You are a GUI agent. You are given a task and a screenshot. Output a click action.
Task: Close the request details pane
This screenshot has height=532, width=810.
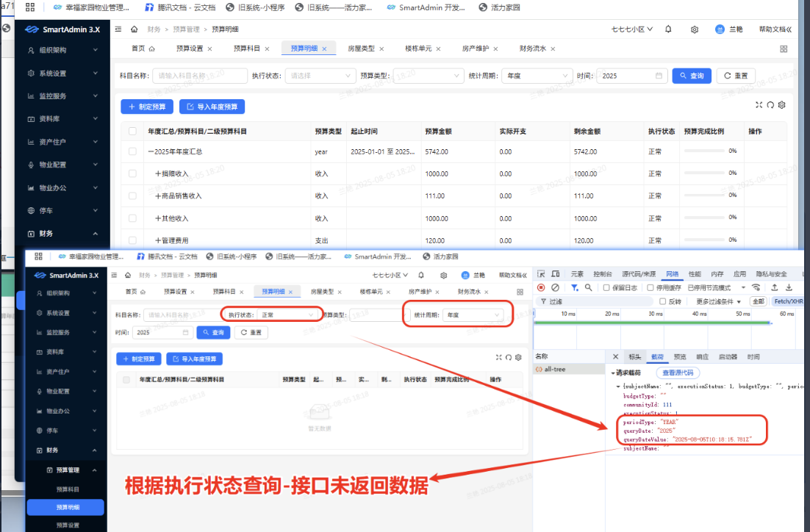[616, 356]
